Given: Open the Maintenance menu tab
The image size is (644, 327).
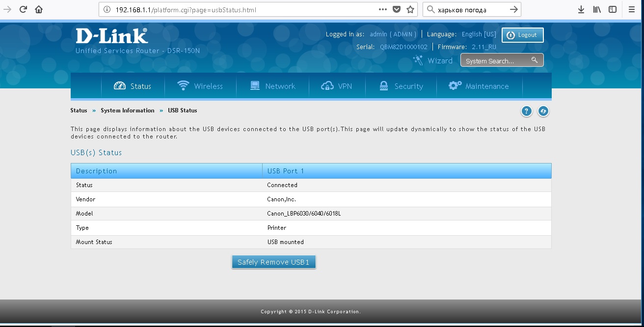Looking at the screenshot, I should coord(479,86).
